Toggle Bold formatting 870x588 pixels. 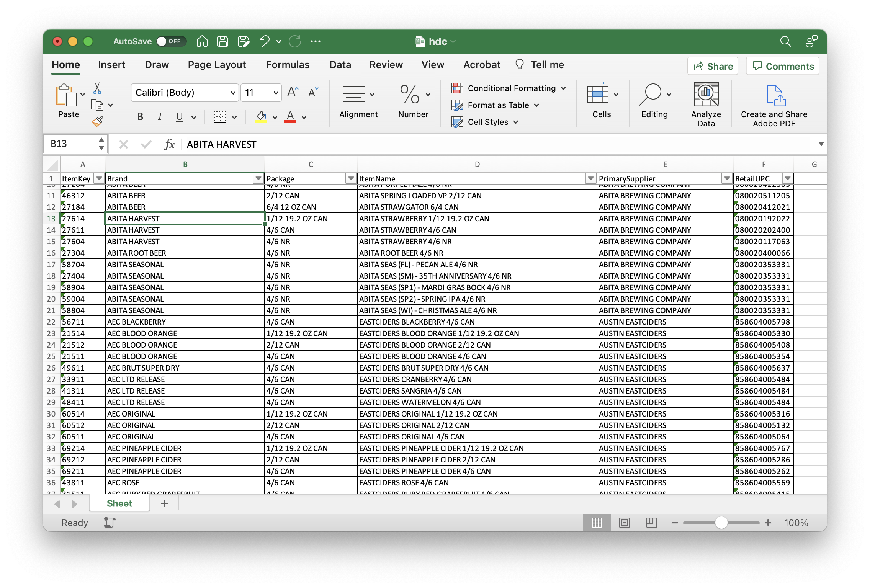(140, 117)
